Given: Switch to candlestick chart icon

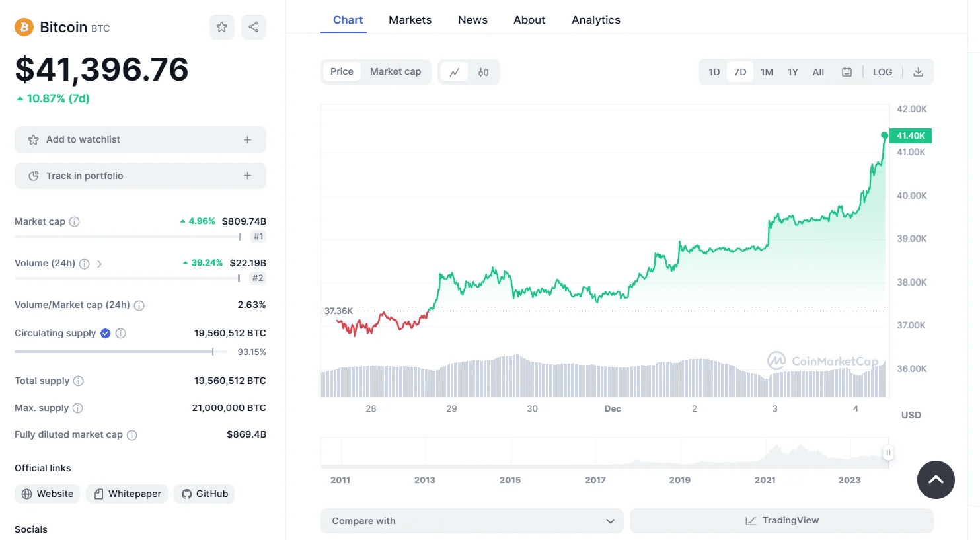Looking at the screenshot, I should coord(484,72).
